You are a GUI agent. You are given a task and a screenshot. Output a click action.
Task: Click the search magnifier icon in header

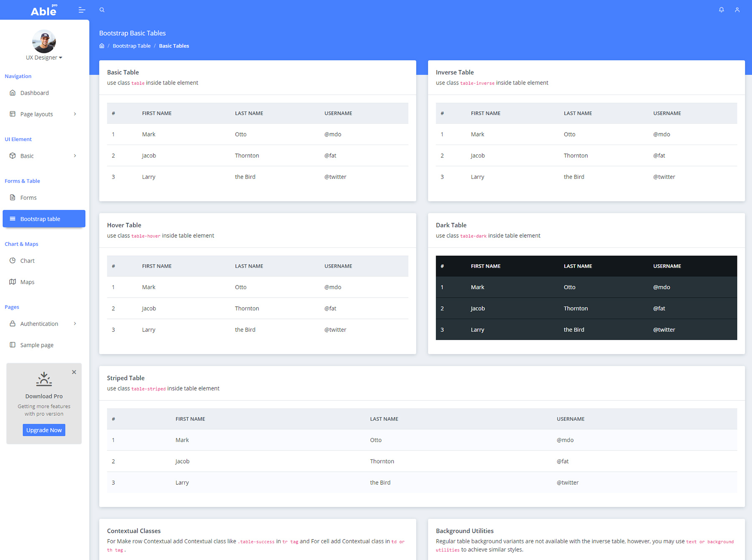tap(102, 10)
